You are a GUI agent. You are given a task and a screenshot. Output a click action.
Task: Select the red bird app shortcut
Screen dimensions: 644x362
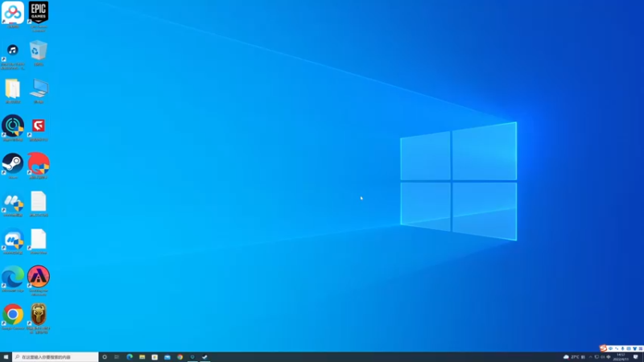tap(39, 163)
